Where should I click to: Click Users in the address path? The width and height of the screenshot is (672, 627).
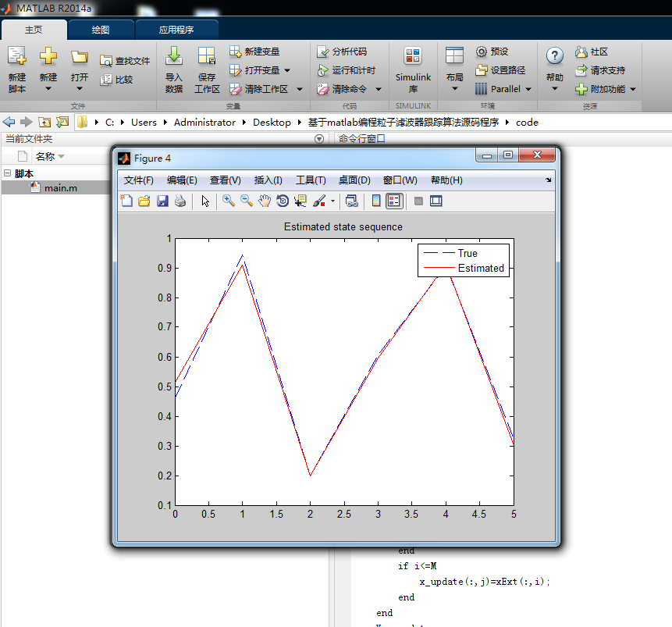144,123
